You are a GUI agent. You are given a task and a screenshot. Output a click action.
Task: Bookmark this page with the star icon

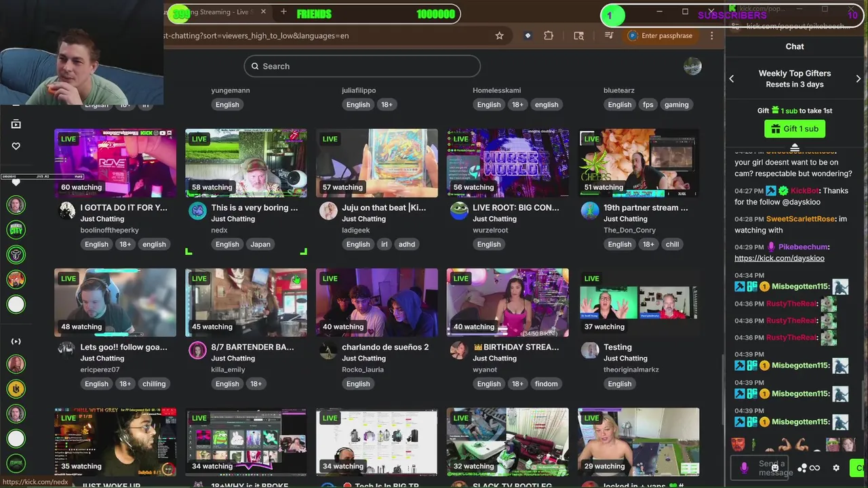coord(500,36)
